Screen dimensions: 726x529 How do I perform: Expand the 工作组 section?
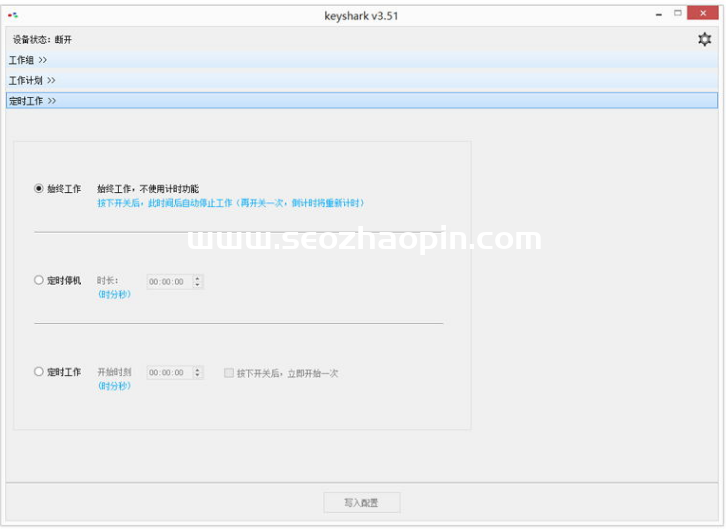point(28,60)
